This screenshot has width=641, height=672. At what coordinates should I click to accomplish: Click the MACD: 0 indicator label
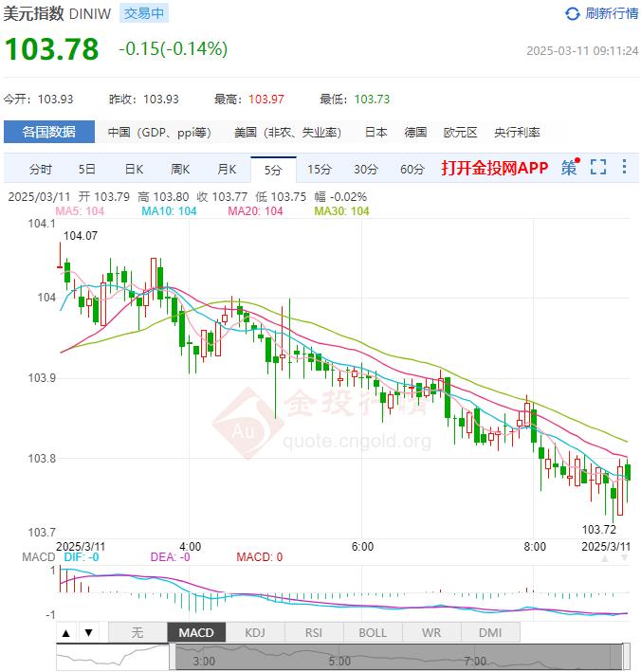point(260,557)
